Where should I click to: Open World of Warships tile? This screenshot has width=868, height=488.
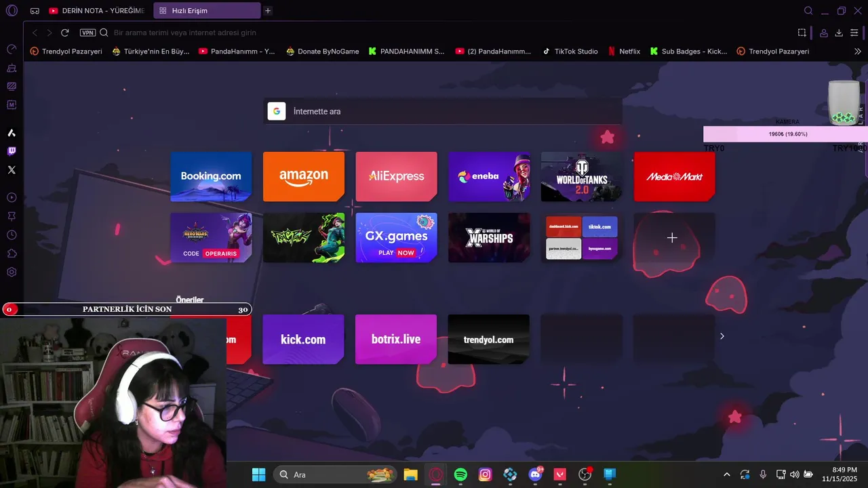[489, 237]
